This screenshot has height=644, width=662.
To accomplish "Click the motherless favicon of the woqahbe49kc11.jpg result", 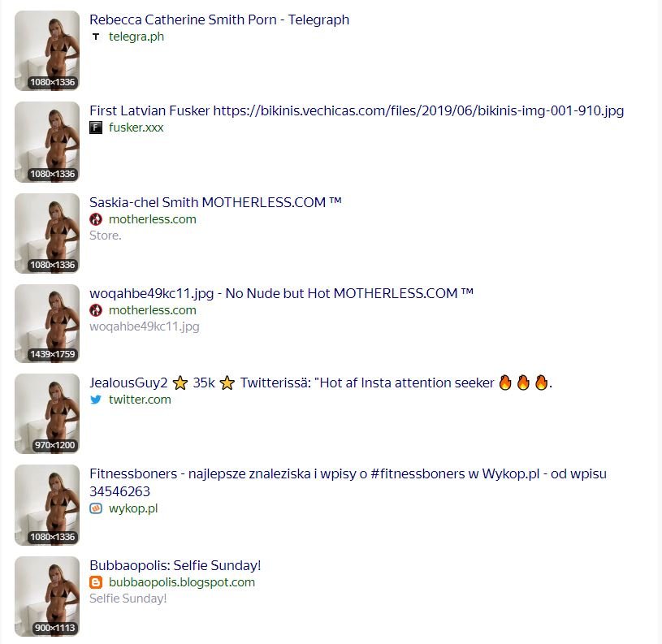I will pyautogui.click(x=96, y=310).
